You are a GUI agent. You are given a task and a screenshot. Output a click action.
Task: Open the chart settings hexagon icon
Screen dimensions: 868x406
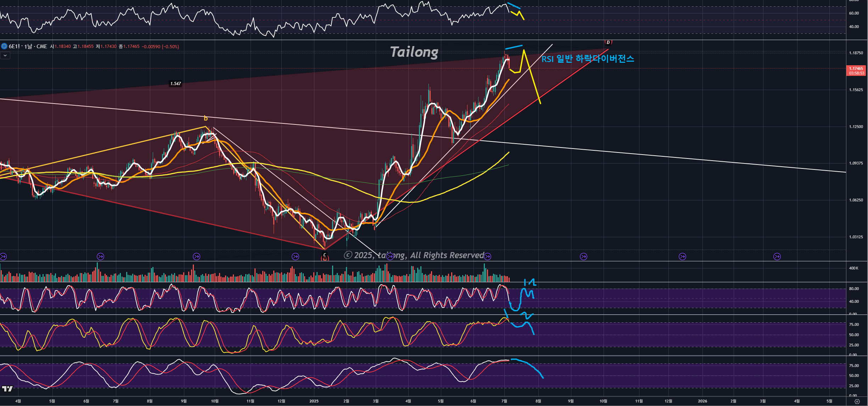click(857, 401)
